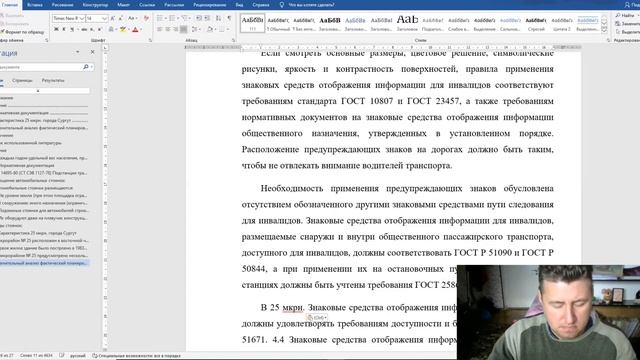Viewport: 640px width, 360px height.
Task: Open the change case dropdown
Action: (132, 18)
